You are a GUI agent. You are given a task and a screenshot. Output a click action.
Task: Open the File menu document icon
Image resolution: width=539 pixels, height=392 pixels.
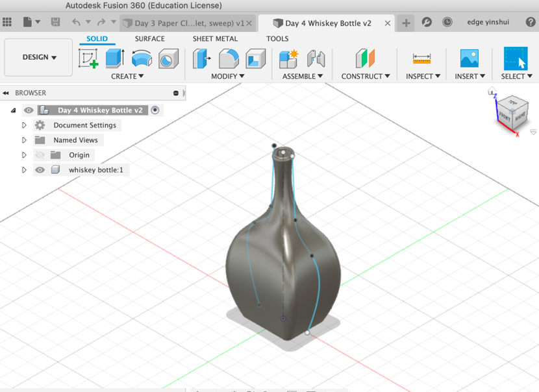click(x=27, y=22)
